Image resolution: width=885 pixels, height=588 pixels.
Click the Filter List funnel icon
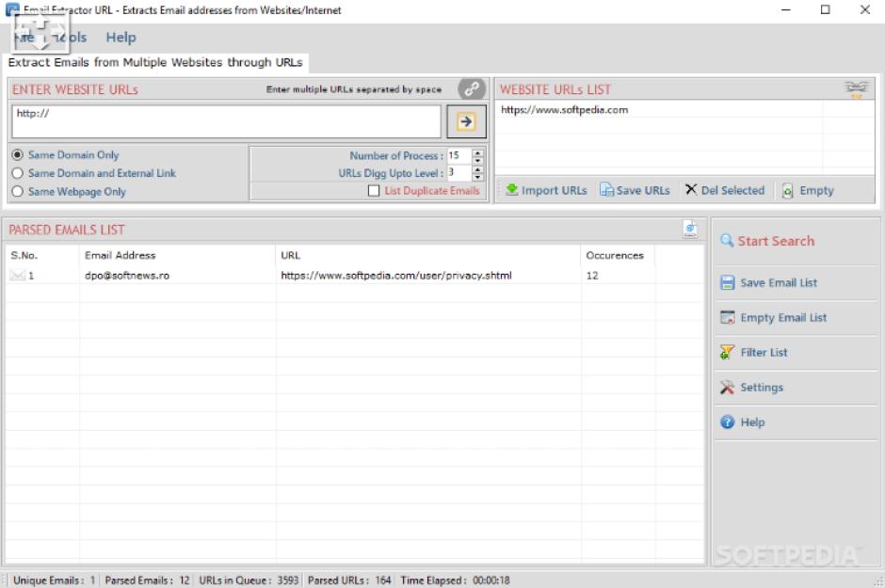(x=727, y=353)
